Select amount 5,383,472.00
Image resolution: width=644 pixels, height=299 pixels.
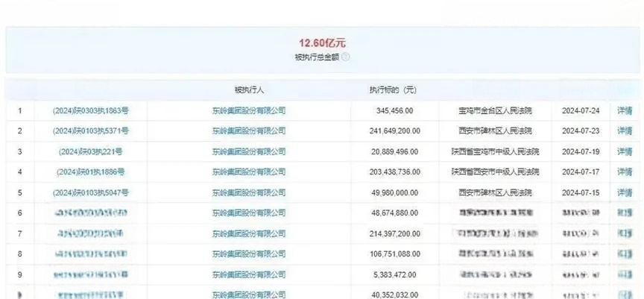(x=395, y=274)
